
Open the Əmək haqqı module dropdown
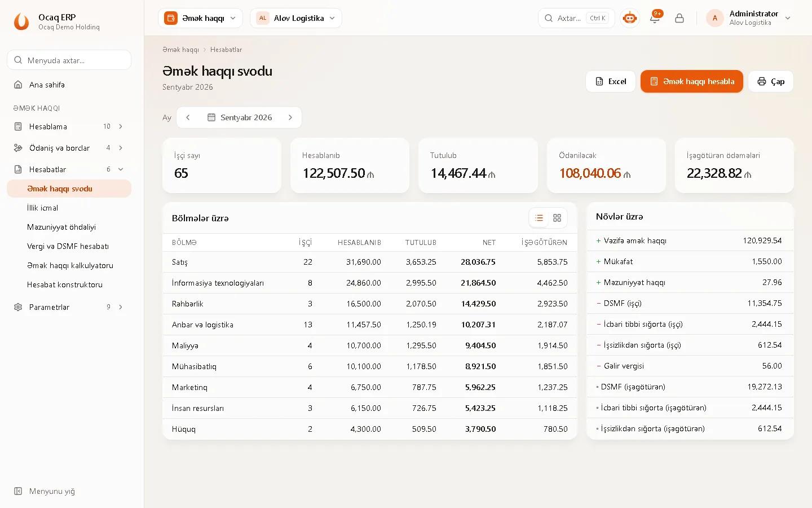tap(201, 18)
